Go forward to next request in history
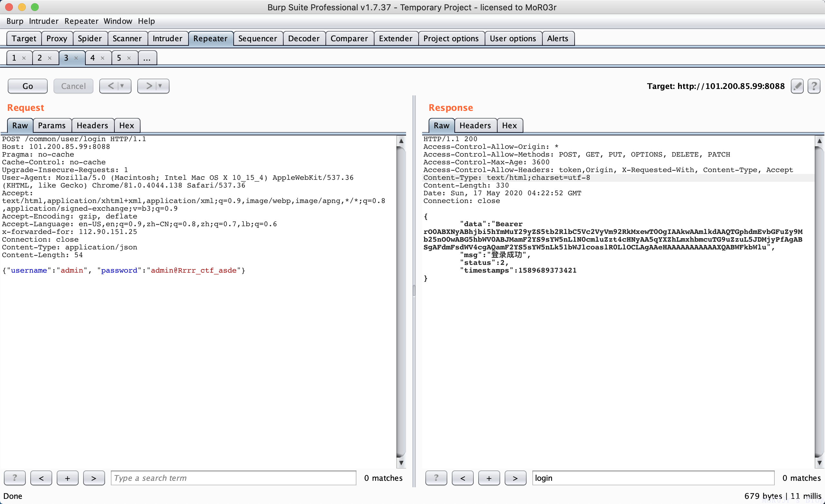This screenshot has height=504, width=825. [148, 86]
